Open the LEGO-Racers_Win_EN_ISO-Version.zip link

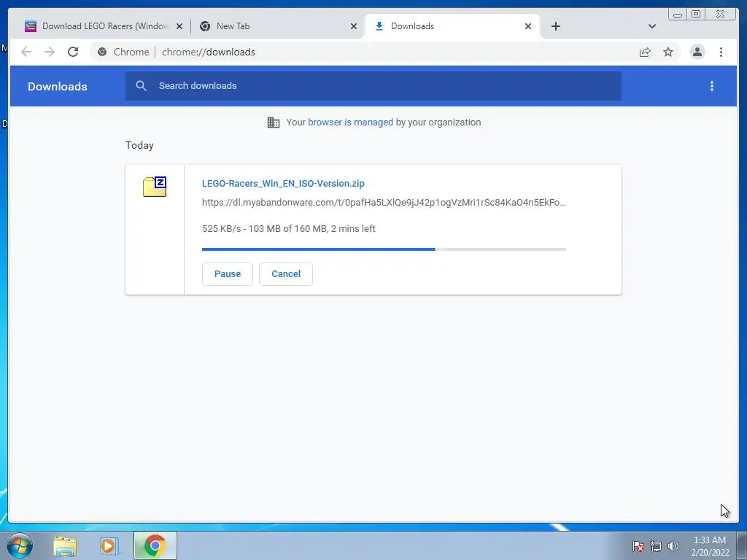tap(283, 183)
